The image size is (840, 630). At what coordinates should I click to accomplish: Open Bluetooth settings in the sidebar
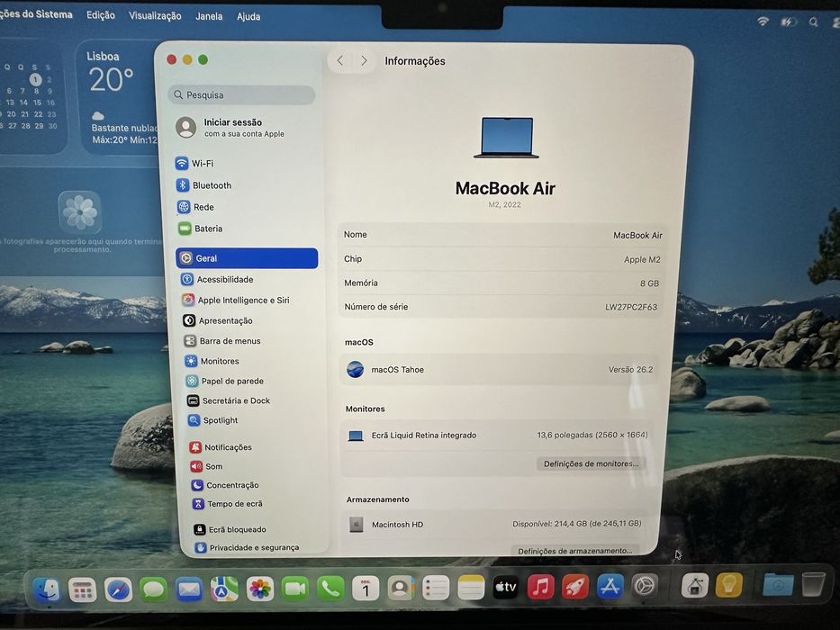[204, 185]
